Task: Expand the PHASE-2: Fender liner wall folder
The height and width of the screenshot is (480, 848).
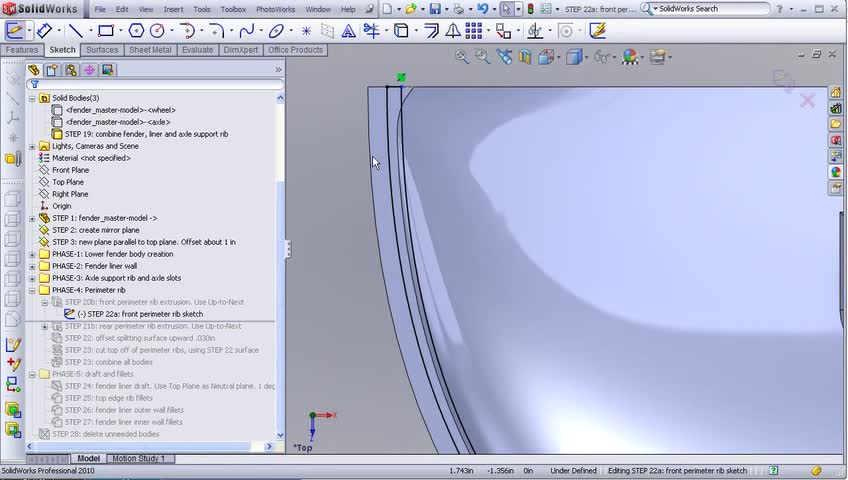Action: tap(32, 266)
